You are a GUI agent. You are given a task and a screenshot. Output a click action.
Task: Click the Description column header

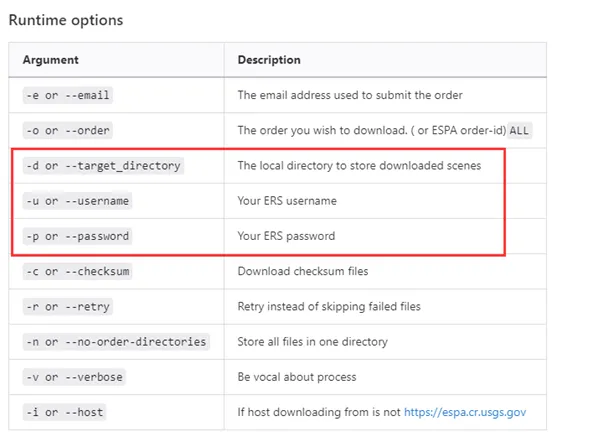point(268,60)
